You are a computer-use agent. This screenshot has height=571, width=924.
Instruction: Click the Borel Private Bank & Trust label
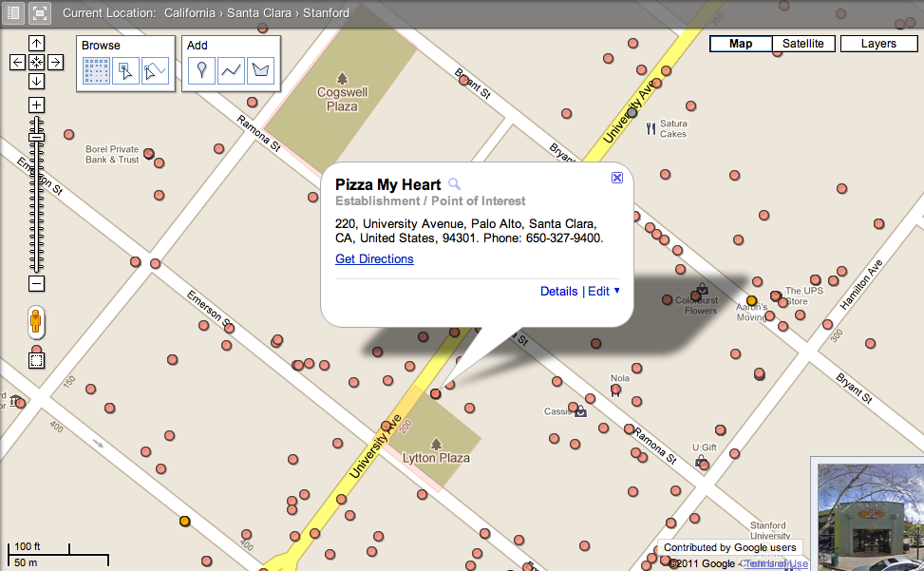click(112, 154)
